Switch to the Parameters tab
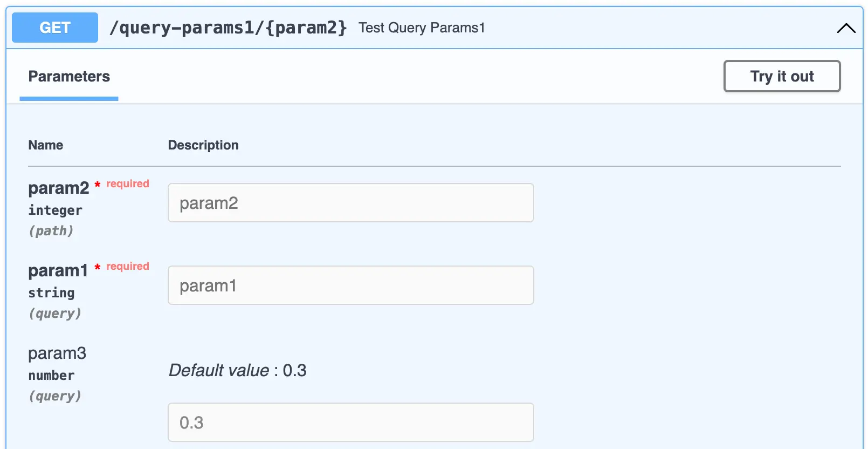Screen dimensions: 868x449 [x=68, y=76]
